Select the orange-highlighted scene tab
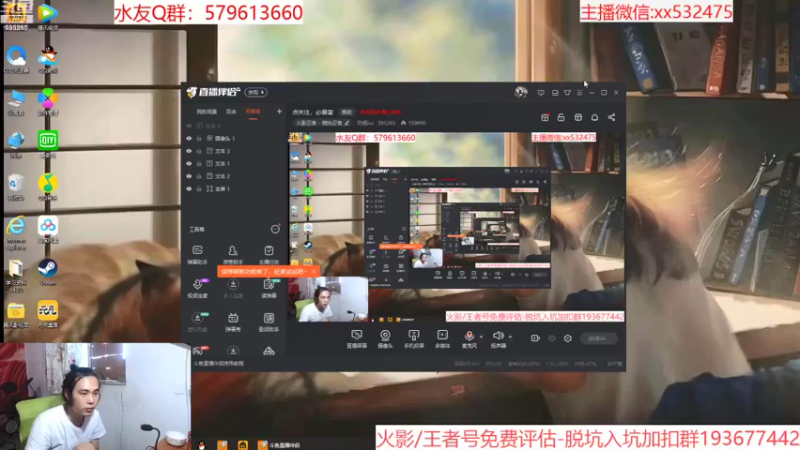The width and height of the screenshot is (800, 450). 253,111
